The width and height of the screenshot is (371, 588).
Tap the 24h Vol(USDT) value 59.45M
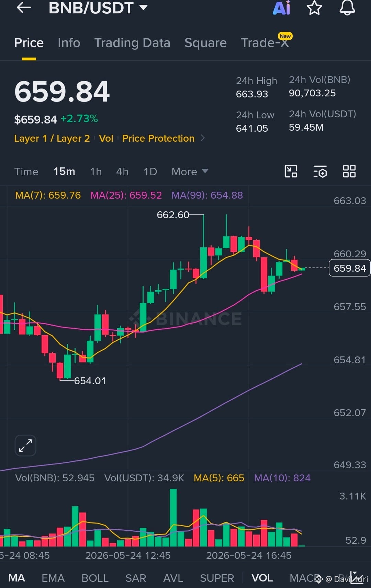[306, 127]
